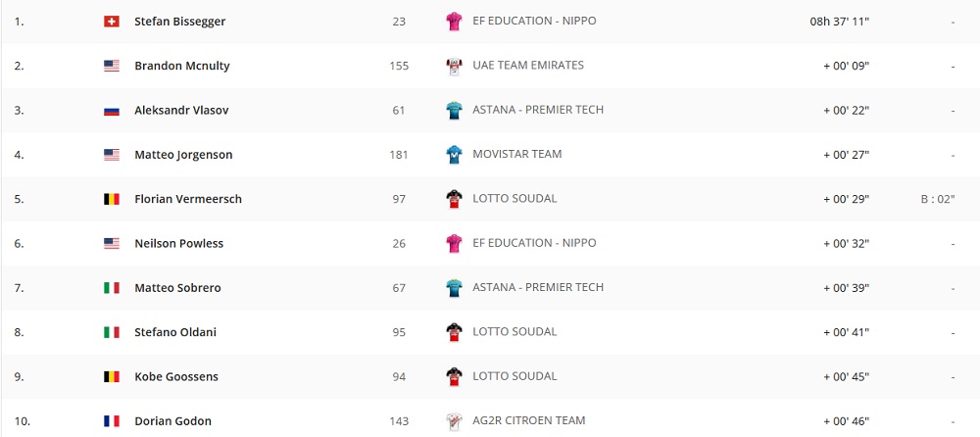The image size is (980, 437).
Task: Open rider Brandon Mcnulty's profile
Action: (181, 67)
